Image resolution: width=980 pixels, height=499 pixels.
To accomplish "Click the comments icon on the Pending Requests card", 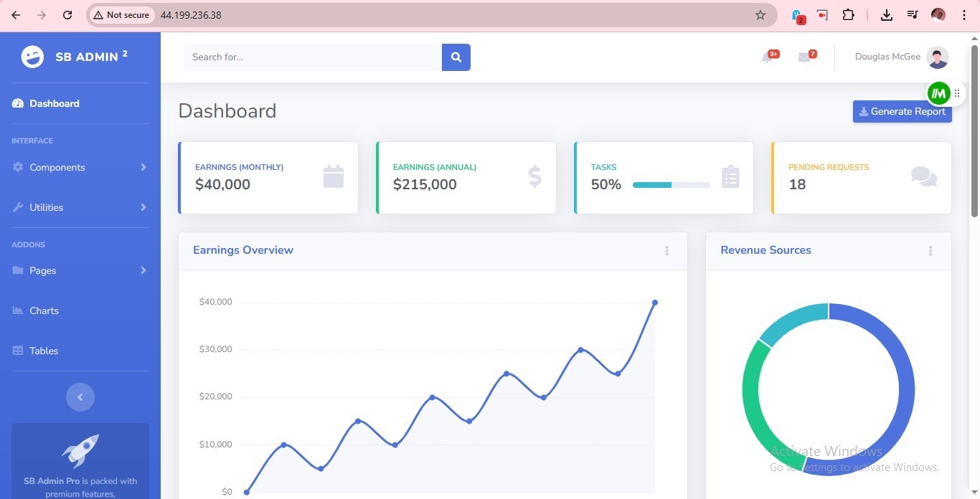I will point(924,176).
